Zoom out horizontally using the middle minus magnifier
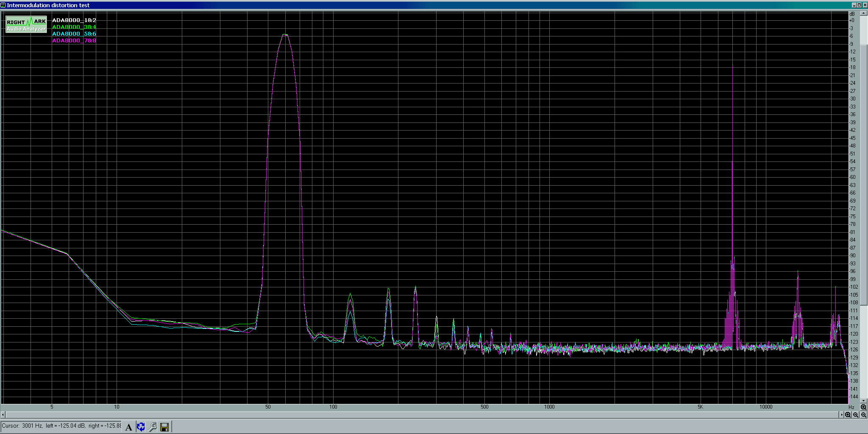This screenshot has width=868, height=434. [x=856, y=415]
